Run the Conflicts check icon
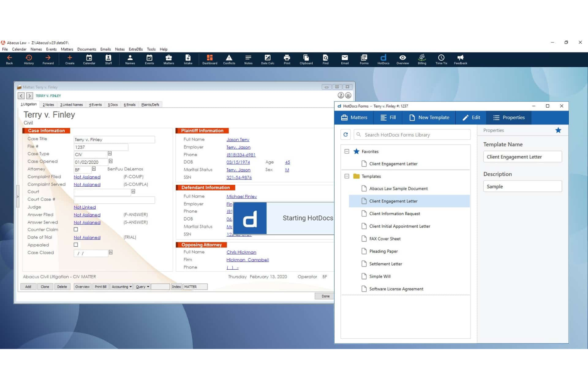 coord(229,60)
